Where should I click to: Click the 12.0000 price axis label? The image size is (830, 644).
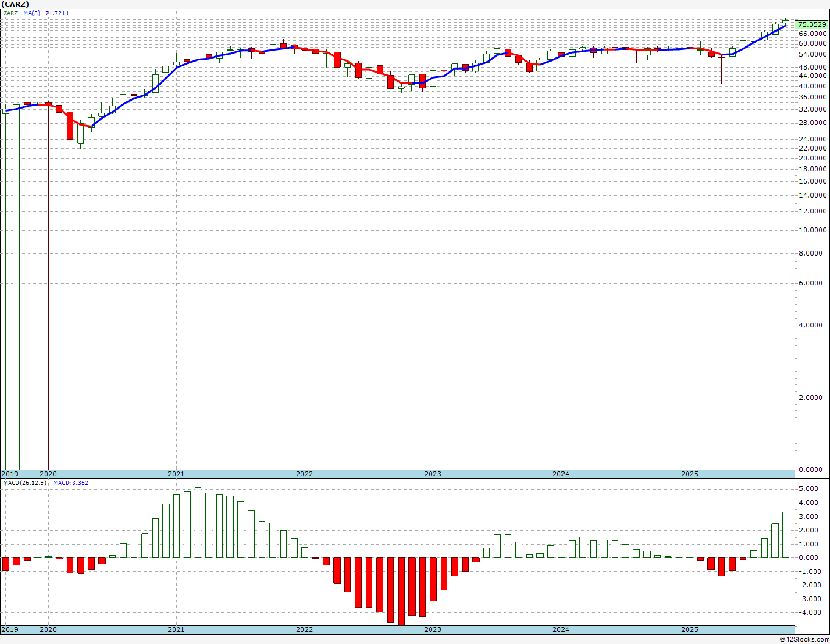(x=814, y=211)
